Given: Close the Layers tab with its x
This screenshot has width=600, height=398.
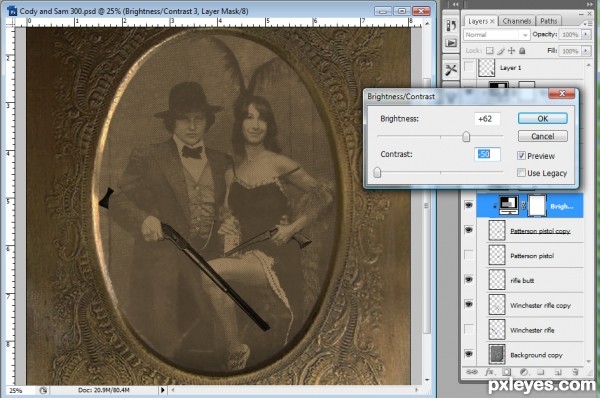Looking at the screenshot, I should [x=492, y=21].
